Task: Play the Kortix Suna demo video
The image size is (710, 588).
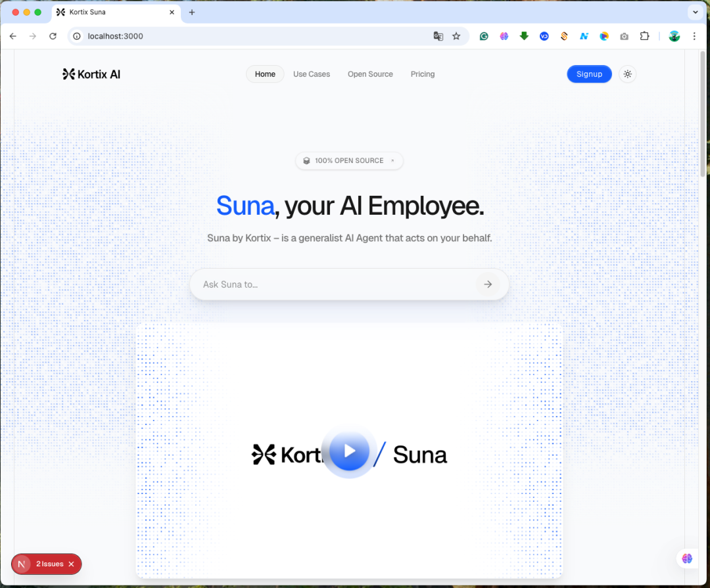Action: (x=349, y=451)
